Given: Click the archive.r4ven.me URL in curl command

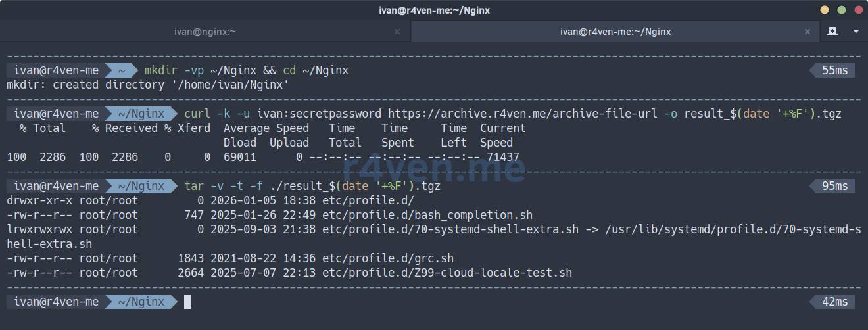Looking at the screenshot, I should pos(523,114).
